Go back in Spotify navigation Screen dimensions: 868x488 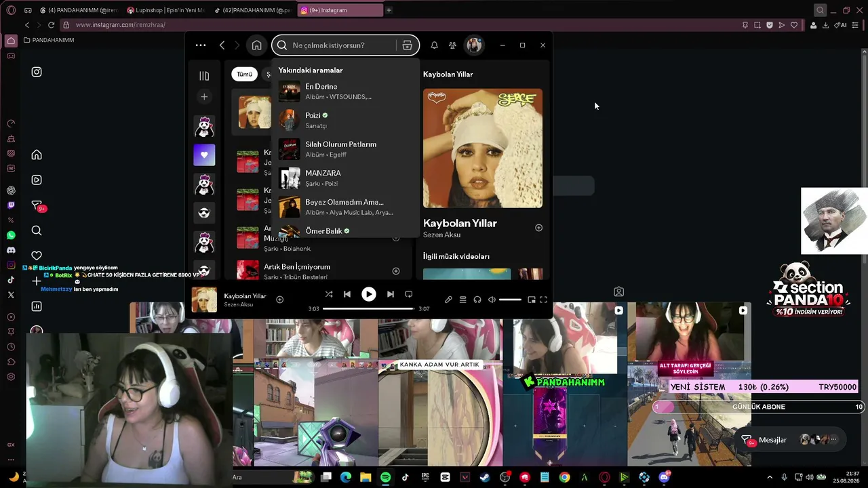click(x=222, y=45)
